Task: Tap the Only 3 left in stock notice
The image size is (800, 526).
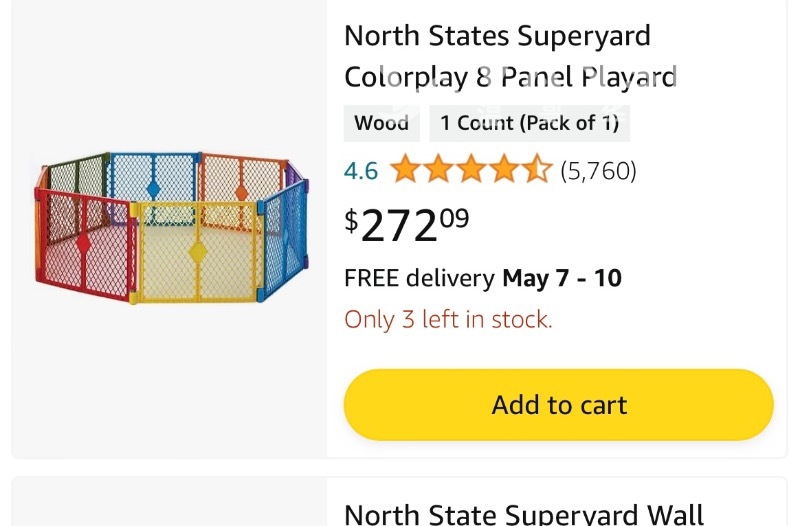Action: pos(448,320)
